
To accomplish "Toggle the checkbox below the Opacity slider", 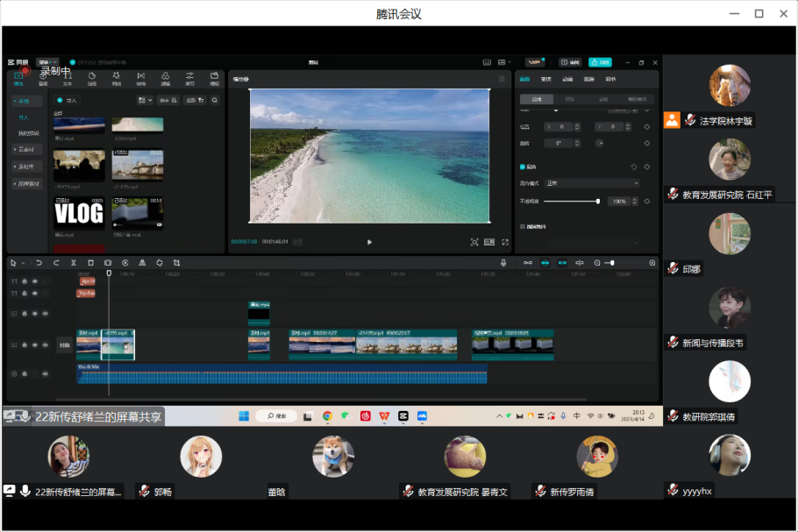I will [522, 226].
